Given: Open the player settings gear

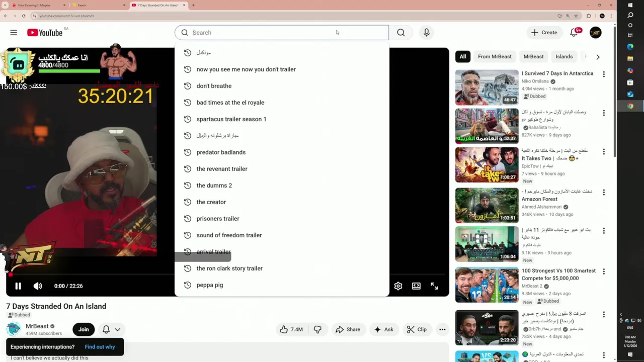Looking at the screenshot, I should (x=398, y=286).
